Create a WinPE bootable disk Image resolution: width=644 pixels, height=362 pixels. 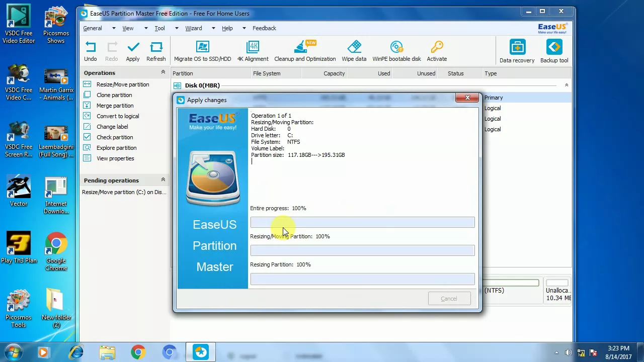coord(396,52)
